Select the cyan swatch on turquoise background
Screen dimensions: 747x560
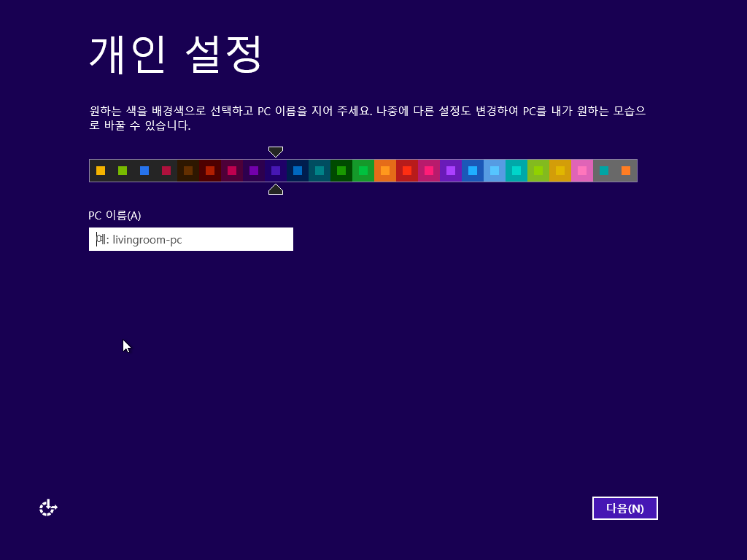(x=516, y=171)
